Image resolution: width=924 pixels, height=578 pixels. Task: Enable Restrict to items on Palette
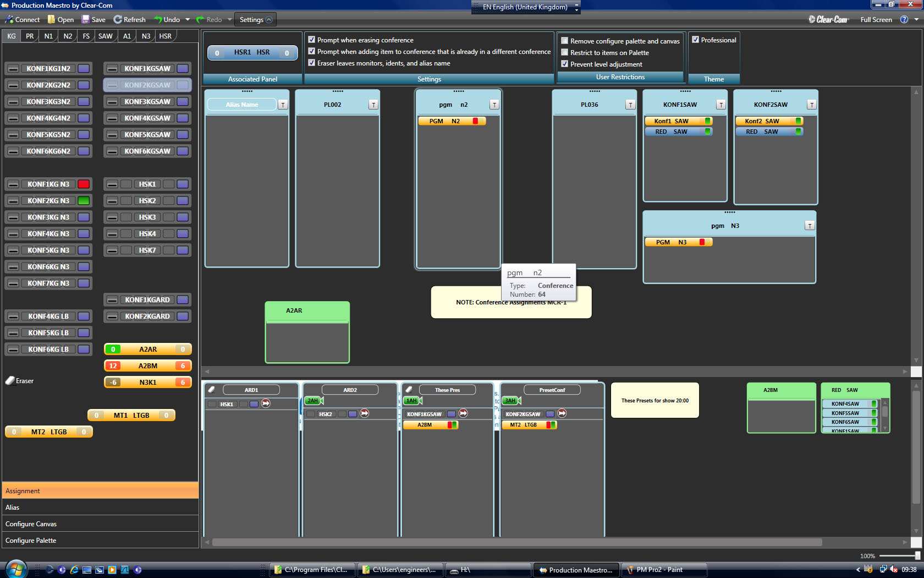point(564,52)
